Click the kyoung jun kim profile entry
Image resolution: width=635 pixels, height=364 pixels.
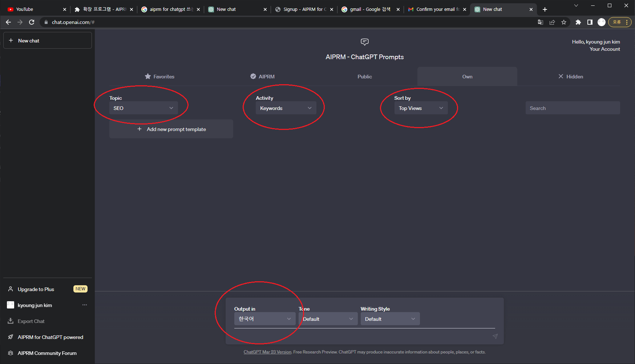pyautogui.click(x=48, y=305)
